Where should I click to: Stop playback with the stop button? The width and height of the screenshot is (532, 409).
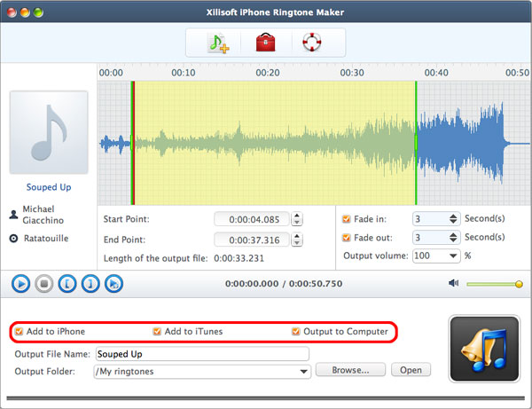44,283
